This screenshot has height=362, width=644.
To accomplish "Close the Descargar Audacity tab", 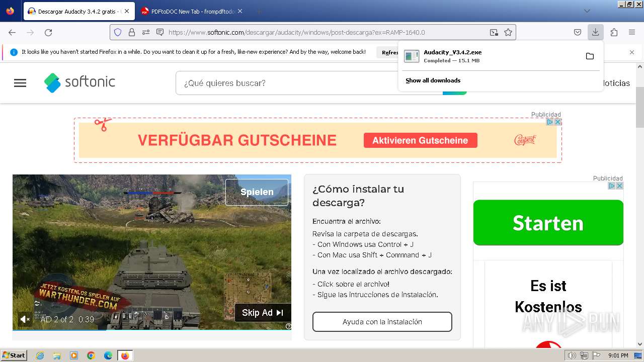I will coord(127,11).
